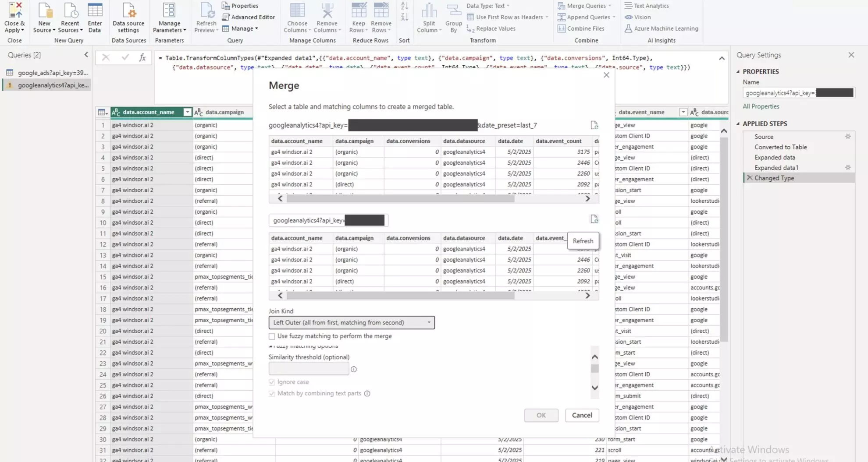Open data.account_name column filter dropdown
The width and height of the screenshot is (868, 462).
pyautogui.click(x=187, y=113)
